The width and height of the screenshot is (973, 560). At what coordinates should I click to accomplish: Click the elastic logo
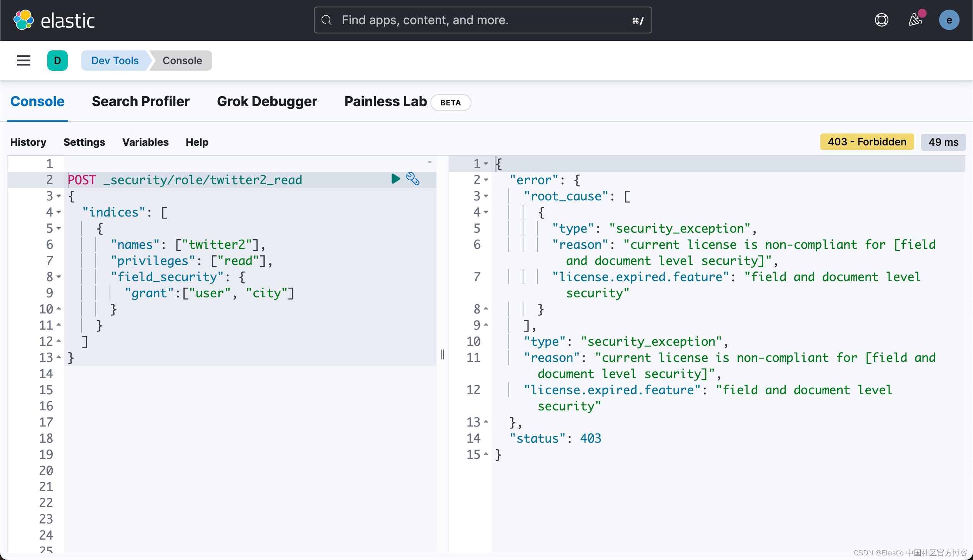[54, 20]
